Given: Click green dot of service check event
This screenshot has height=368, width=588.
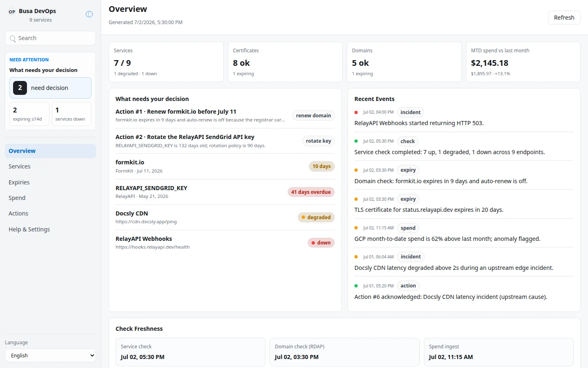Looking at the screenshot, I should tap(356, 141).
